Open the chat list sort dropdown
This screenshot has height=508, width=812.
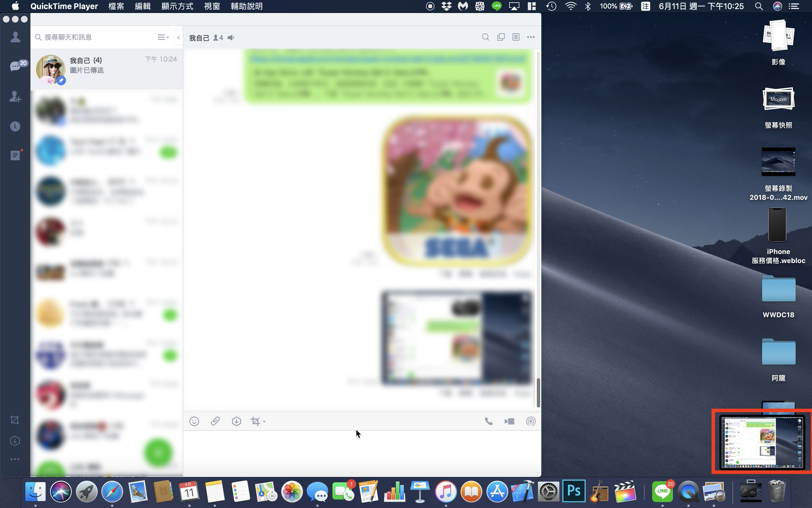point(163,37)
